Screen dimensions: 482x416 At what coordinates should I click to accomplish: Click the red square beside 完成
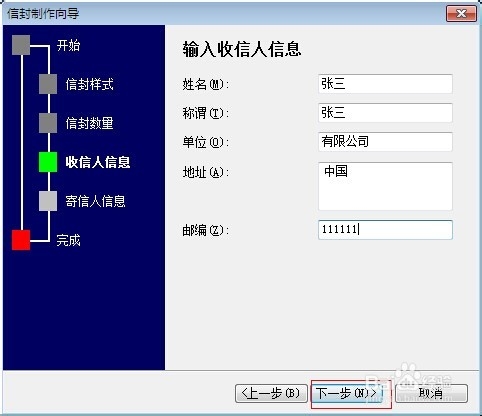click(21, 240)
